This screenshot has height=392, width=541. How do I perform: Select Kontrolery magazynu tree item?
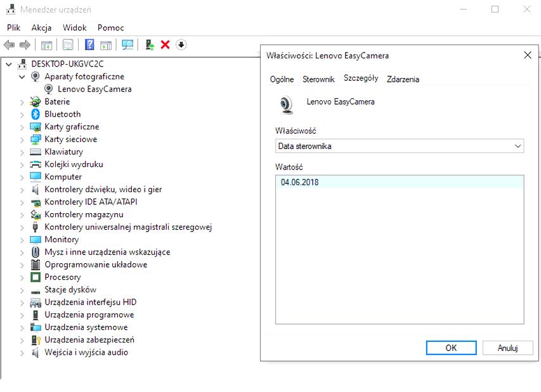(84, 214)
